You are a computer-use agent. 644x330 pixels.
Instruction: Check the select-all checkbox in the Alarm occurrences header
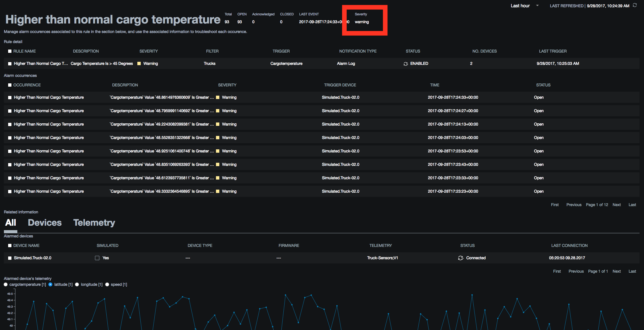[10, 85]
